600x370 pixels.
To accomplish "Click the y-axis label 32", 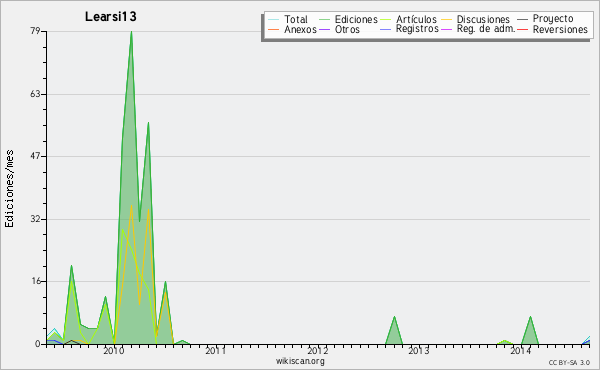I will (x=35, y=219).
